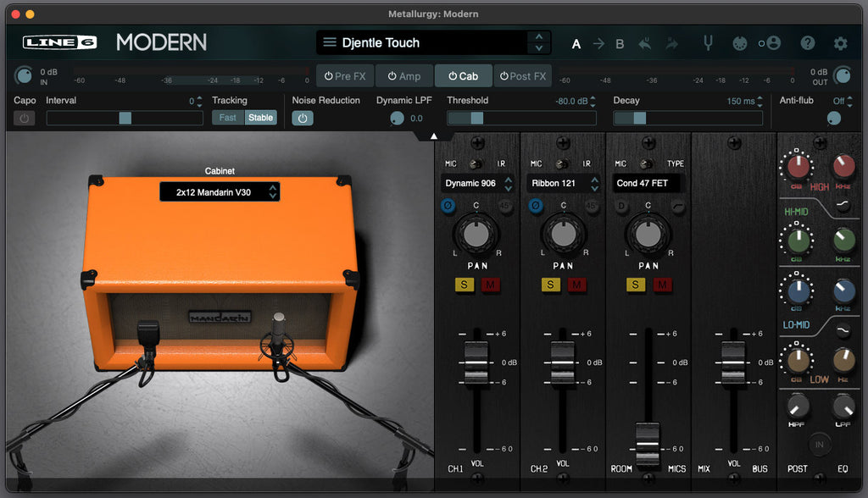Screen dimensions: 868x498
Task: Open the 2x12 Mandarin V30 cabinet dropdown
Action: coord(220,192)
